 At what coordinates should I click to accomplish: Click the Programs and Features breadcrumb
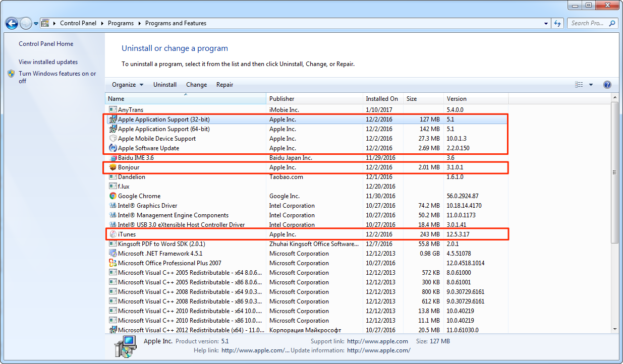pos(176,23)
